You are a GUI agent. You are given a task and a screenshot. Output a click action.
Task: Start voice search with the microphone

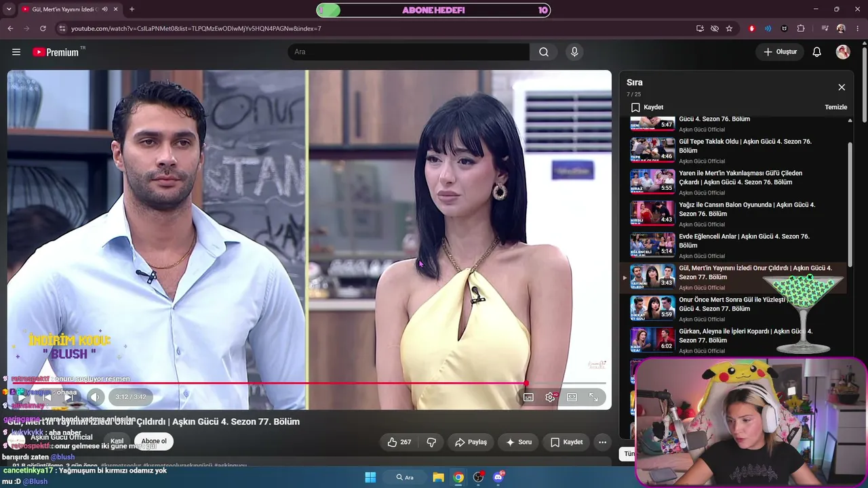[x=574, y=52]
